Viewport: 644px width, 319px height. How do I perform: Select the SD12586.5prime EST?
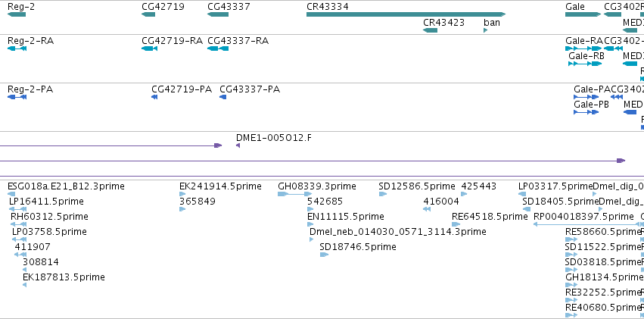383,194
